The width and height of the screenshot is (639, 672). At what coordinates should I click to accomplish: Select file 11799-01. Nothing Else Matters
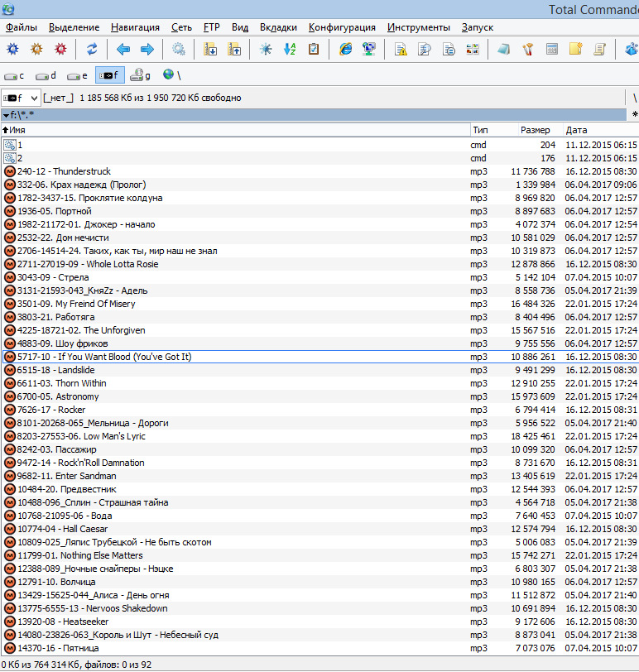pos(319,555)
